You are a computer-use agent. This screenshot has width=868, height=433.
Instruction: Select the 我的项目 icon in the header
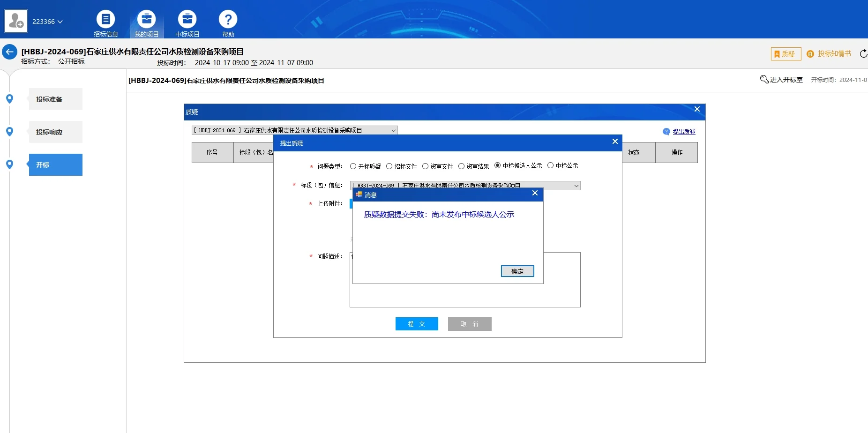click(x=147, y=21)
